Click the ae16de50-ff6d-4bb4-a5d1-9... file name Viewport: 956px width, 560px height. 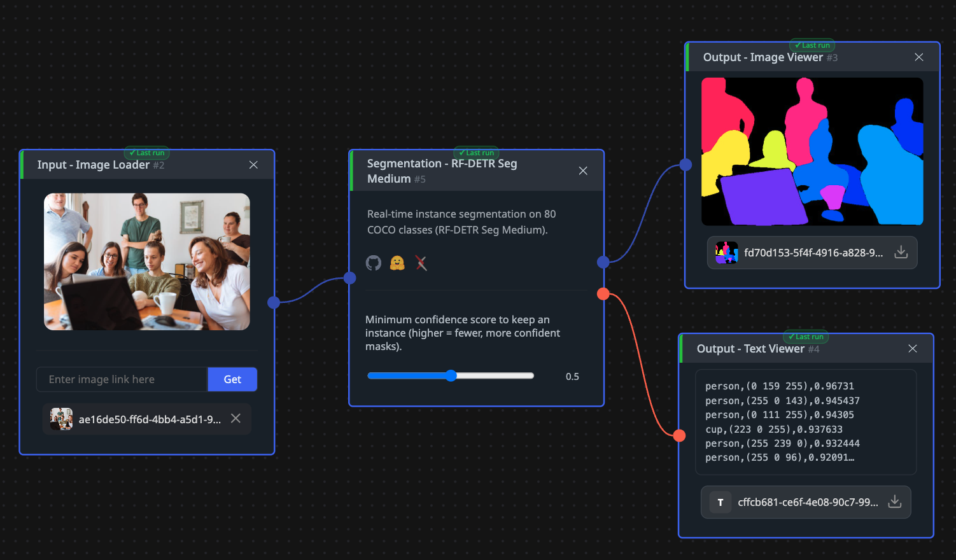150,419
